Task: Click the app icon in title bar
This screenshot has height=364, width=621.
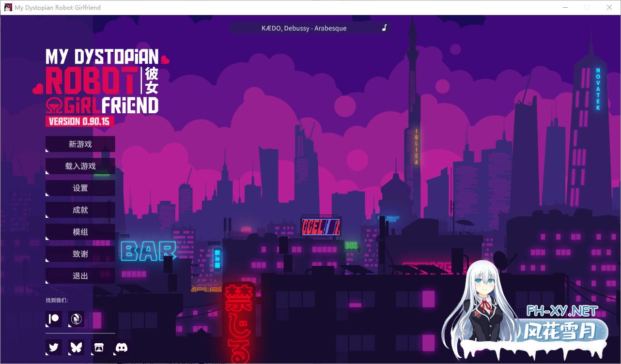Action: [8, 8]
